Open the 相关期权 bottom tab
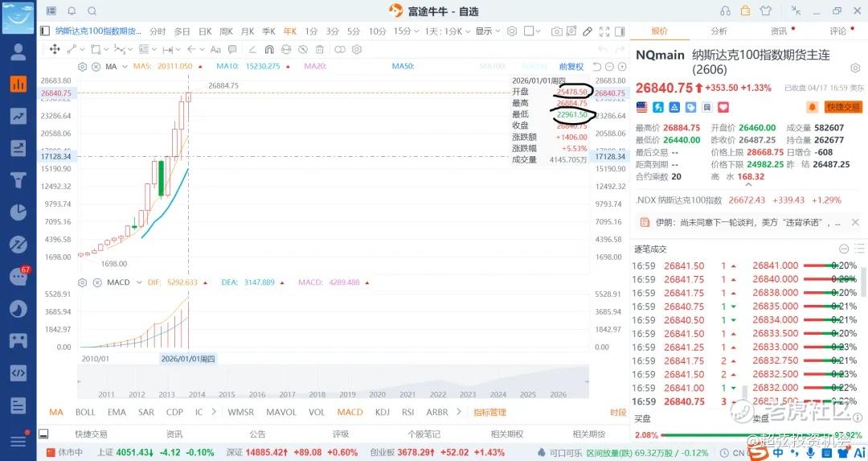 coord(507,434)
